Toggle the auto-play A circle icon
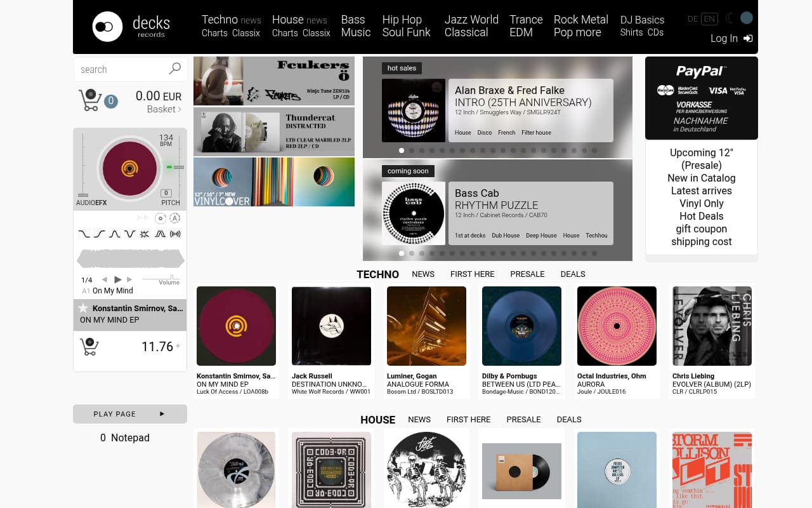The image size is (812, 508). click(x=175, y=218)
